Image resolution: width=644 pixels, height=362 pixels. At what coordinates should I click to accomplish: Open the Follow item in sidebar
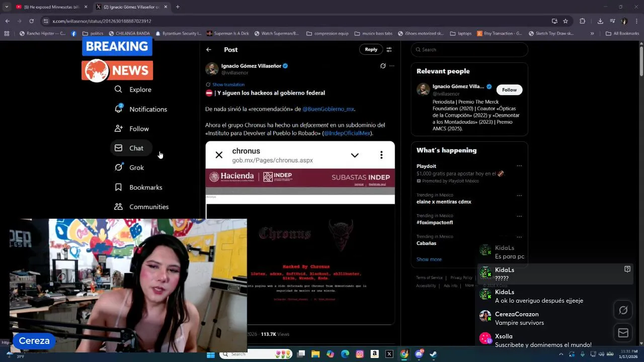pyautogui.click(x=131, y=129)
